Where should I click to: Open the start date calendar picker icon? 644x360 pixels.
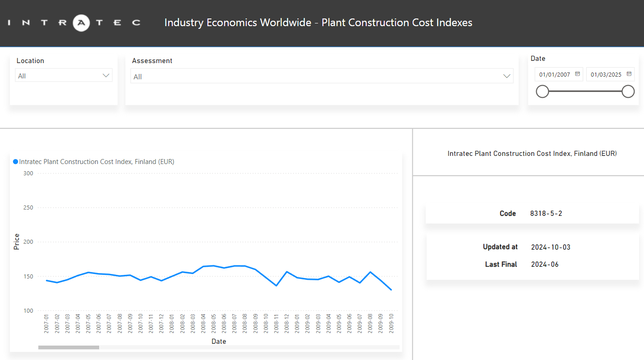(x=577, y=74)
